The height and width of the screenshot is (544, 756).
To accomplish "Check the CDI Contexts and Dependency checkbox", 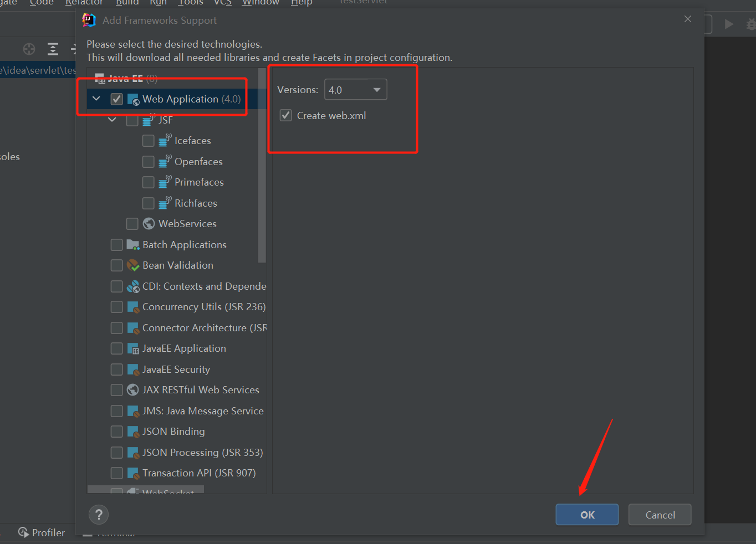I will tap(117, 286).
